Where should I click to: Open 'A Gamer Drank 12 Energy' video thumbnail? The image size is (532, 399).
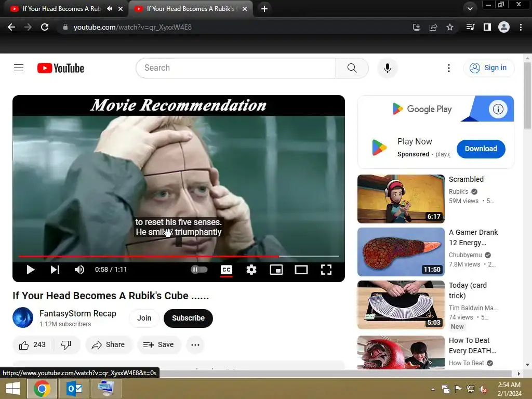pos(401,252)
